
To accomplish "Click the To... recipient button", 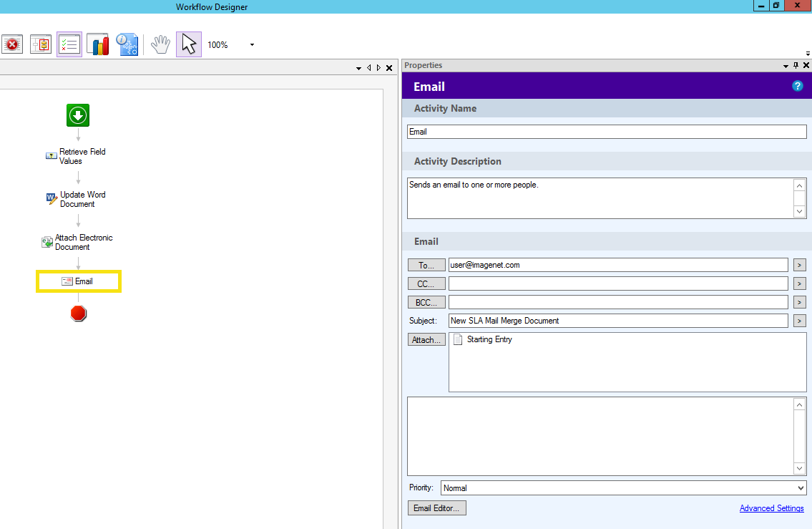I will point(426,265).
